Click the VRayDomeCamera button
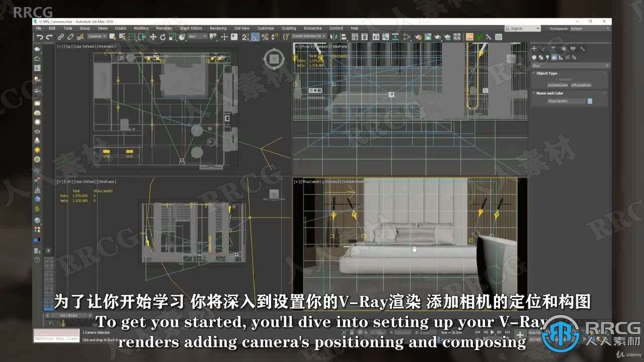The height and width of the screenshot is (362, 644). click(557, 85)
